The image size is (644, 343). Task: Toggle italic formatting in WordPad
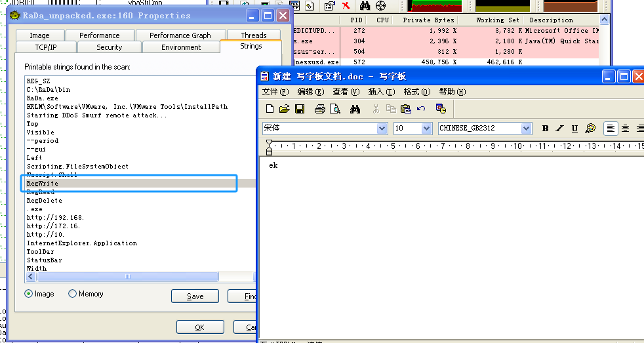[x=560, y=128]
